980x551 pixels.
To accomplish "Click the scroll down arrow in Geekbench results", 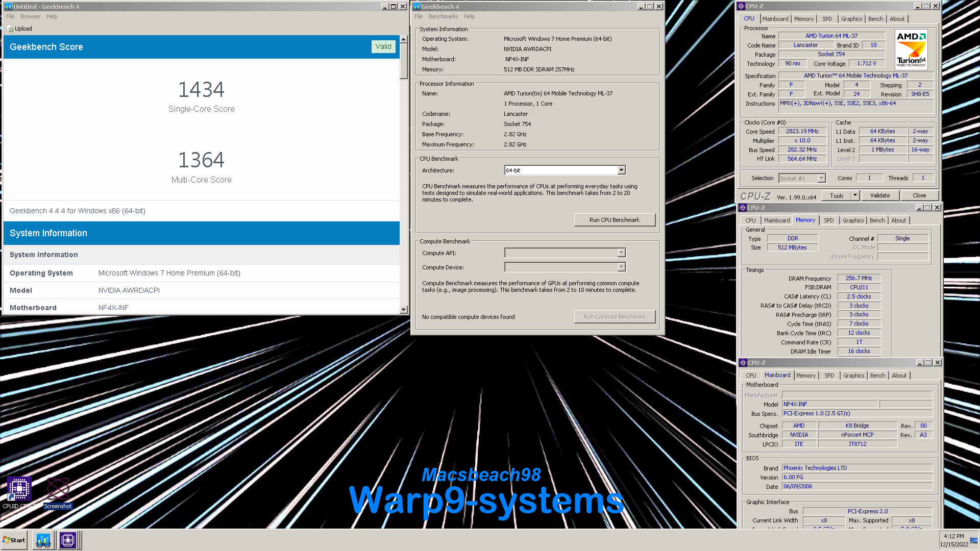I will click(404, 309).
